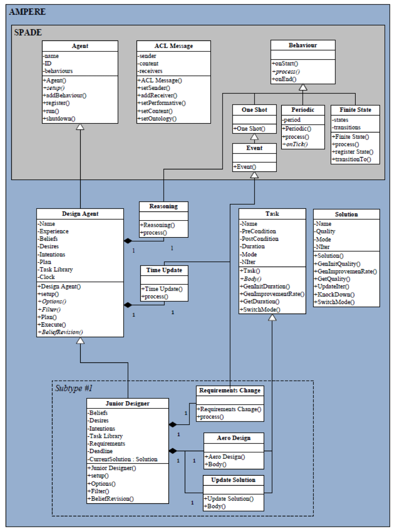Select the -PreCondition attribute in Task

pyautogui.click(x=258, y=231)
